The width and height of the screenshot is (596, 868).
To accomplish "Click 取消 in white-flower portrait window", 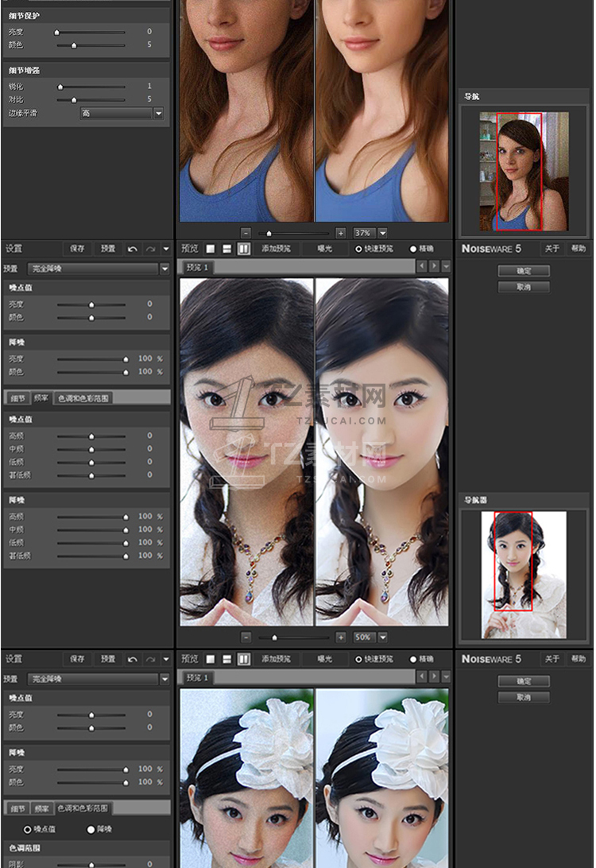I will (524, 698).
